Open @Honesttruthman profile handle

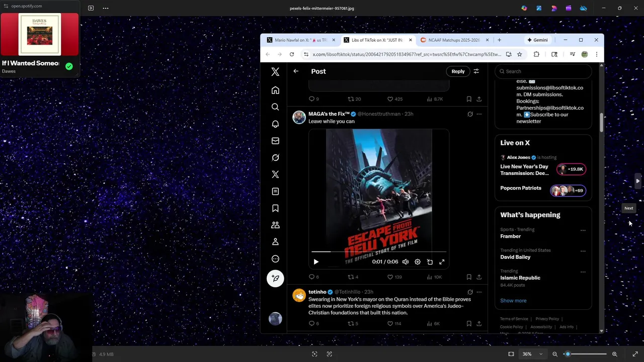379,114
